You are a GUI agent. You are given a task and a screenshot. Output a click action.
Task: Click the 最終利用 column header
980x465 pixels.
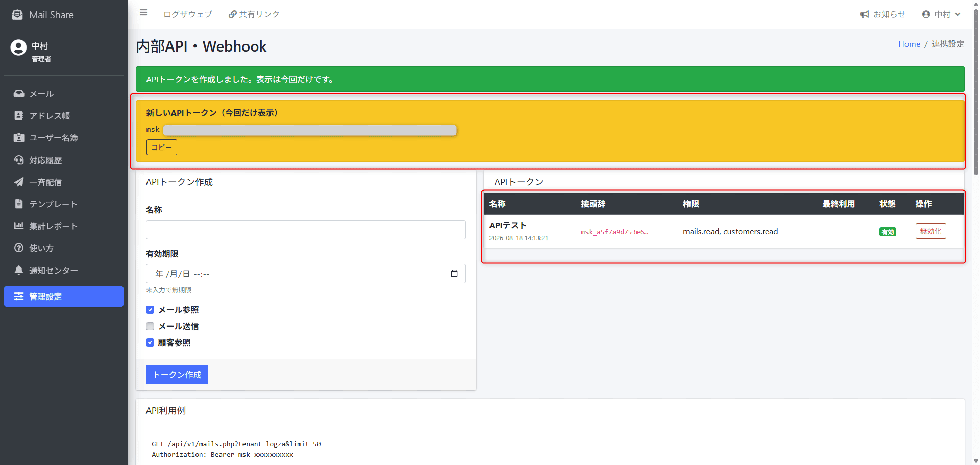[x=838, y=204]
